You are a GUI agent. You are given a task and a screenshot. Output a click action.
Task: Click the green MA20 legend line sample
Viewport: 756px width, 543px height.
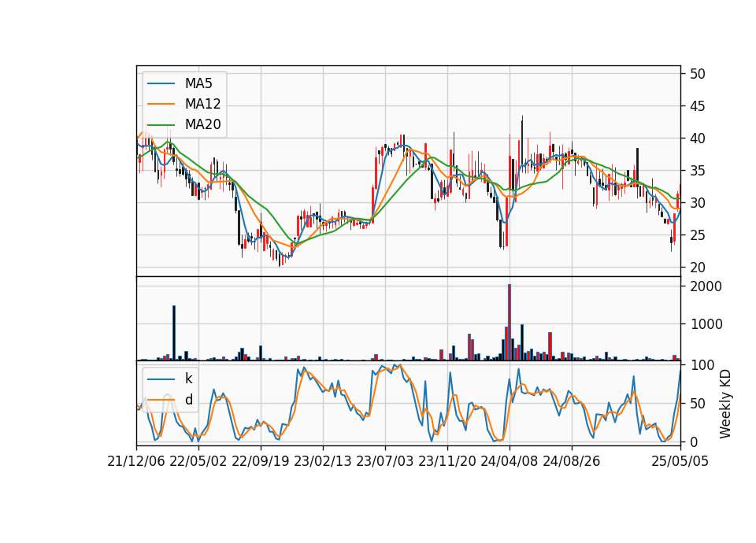click(x=161, y=124)
